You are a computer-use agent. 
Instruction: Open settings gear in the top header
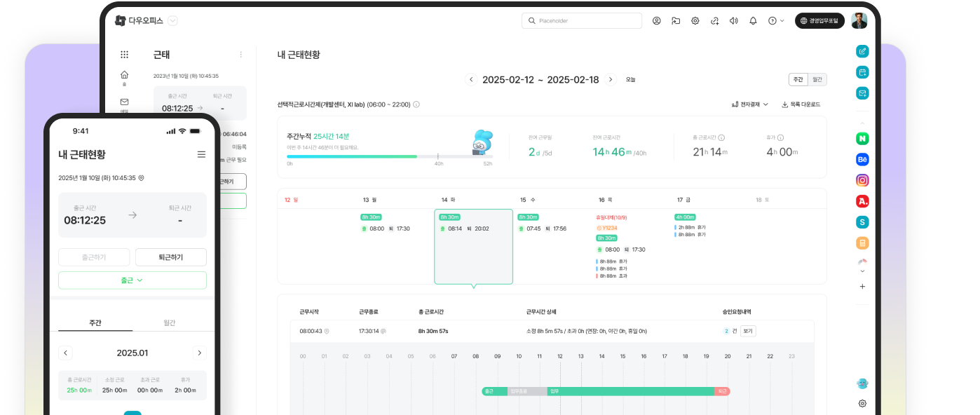(x=695, y=21)
